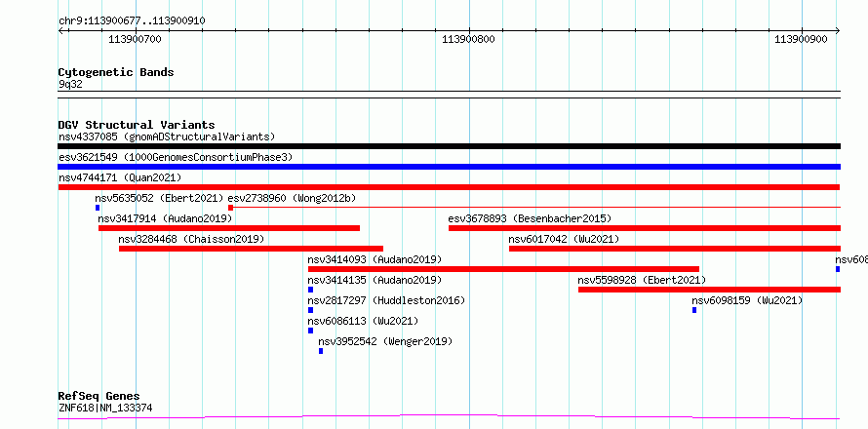Open the nsv6098159 (Wu2021) label

tap(747, 300)
